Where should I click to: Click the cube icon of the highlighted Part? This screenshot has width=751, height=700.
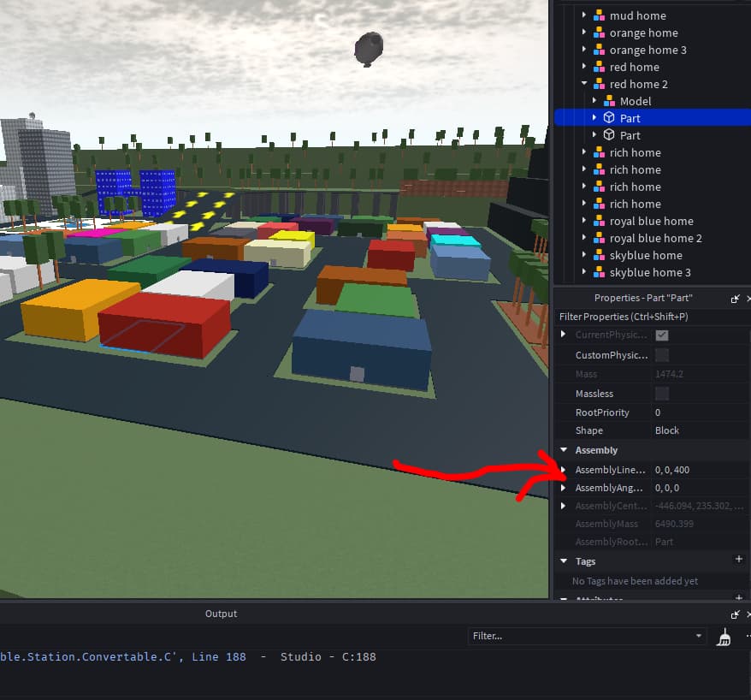pos(609,118)
